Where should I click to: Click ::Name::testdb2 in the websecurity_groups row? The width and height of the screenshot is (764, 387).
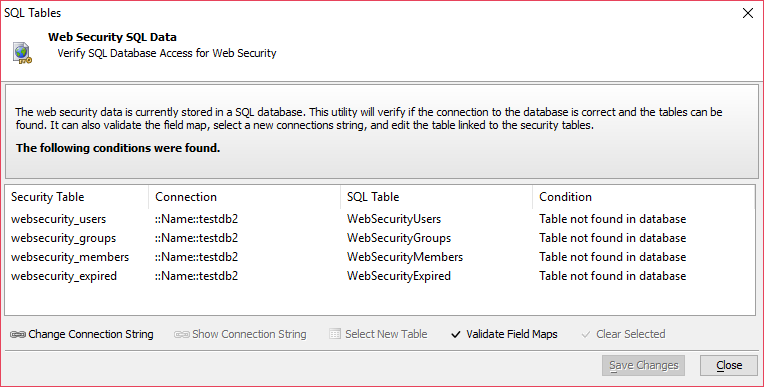click(x=196, y=238)
